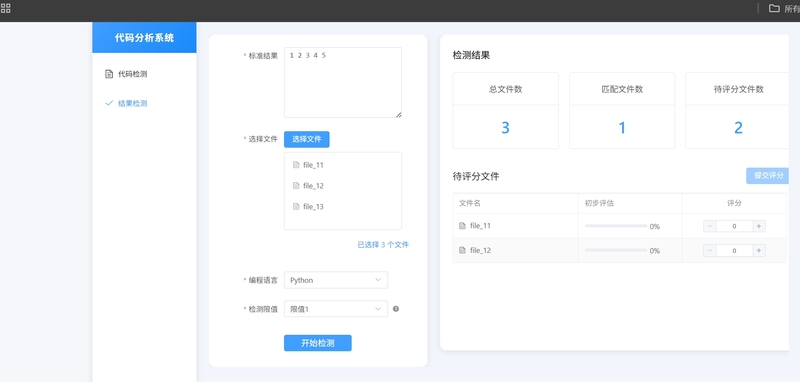The width and height of the screenshot is (800, 382).
Task: Increase the score for file_12
Action: 759,250
